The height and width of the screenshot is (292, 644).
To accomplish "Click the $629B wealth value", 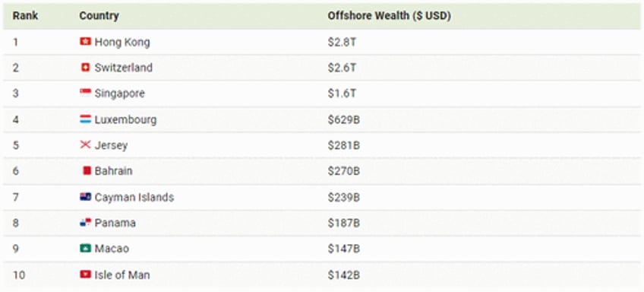I will (344, 119).
